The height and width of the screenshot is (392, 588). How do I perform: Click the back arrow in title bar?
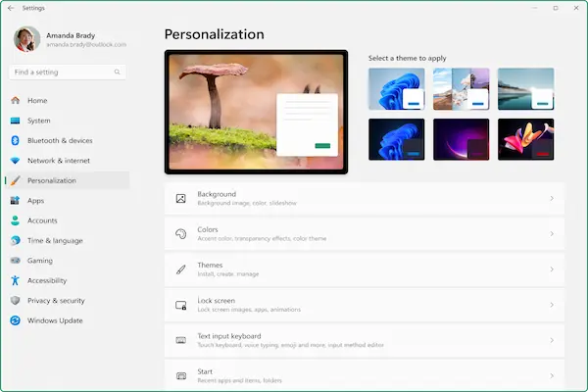(10, 7)
